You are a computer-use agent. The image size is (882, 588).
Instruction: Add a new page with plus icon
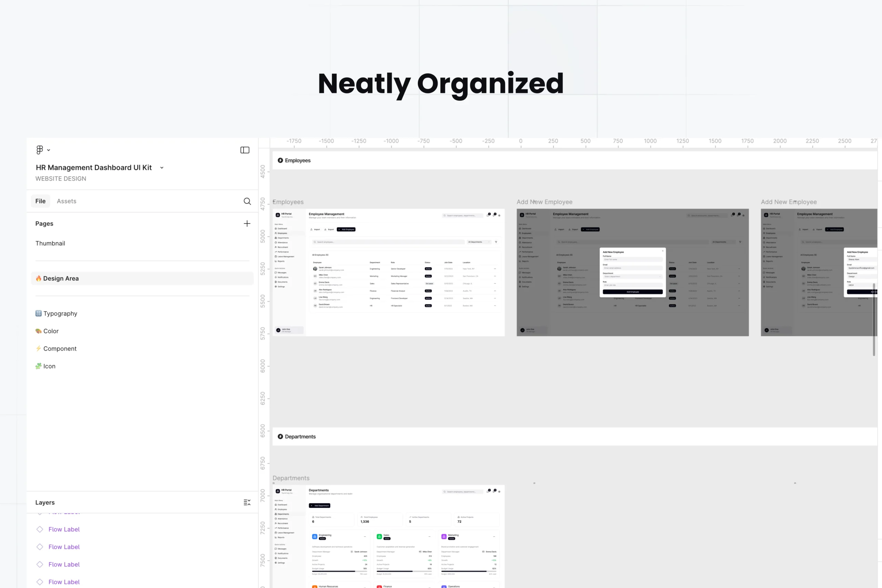tap(247, 224)
